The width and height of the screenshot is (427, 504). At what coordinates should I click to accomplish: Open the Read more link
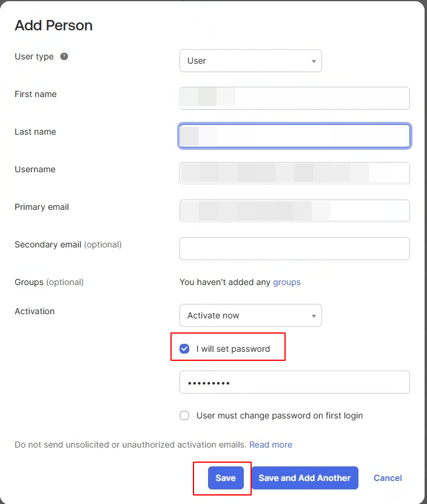271,445
